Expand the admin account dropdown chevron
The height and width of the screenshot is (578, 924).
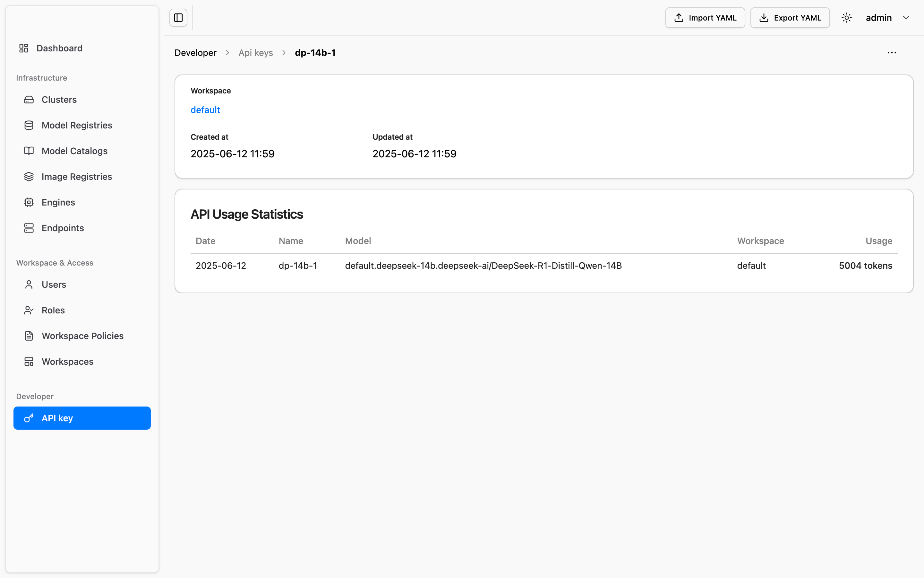pos(906,18)
